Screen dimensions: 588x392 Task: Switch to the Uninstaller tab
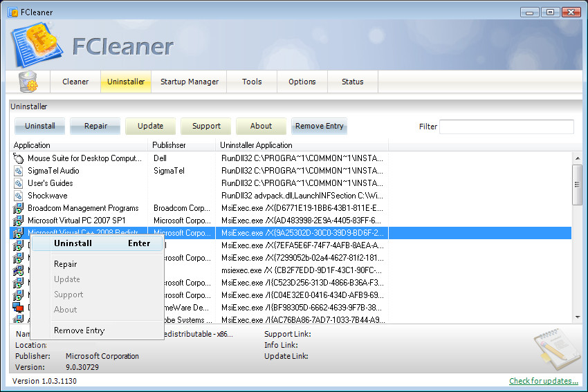coord(126,82)
